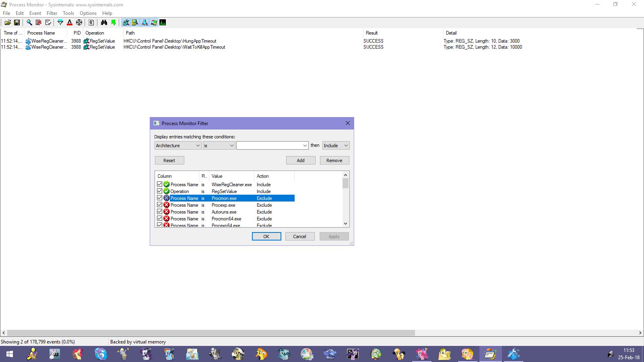Viewport: 644px width, 362px height.
Task: Click the process icon in the HungAppTimeout row
Action: [x=28, y=41]
